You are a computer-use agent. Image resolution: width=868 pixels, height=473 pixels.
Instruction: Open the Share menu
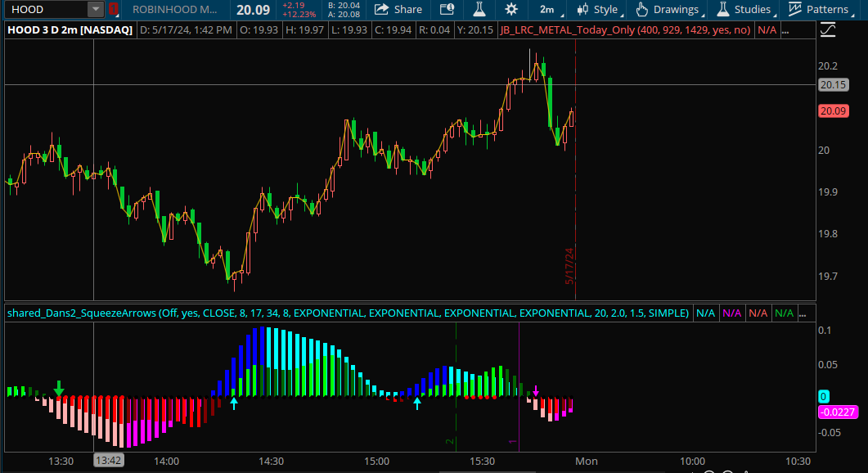tap(398, 10)
